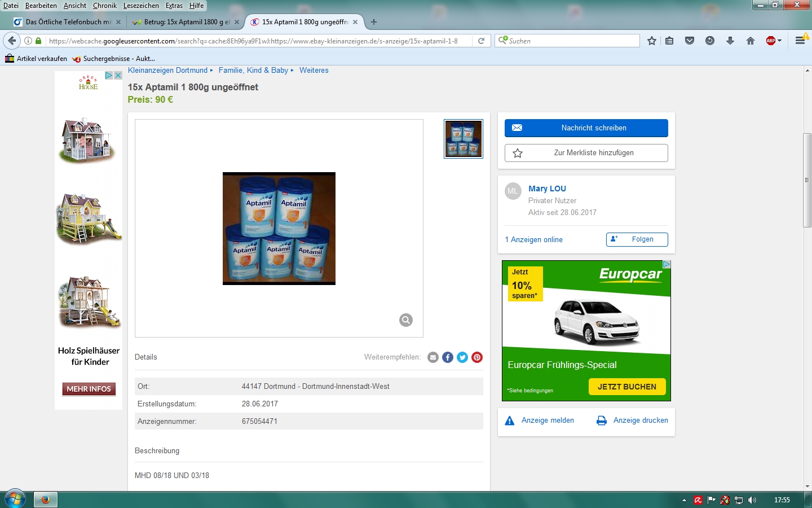
Task: Click the AdChoices icon on Europcar ad
Action: coord(667,264)
